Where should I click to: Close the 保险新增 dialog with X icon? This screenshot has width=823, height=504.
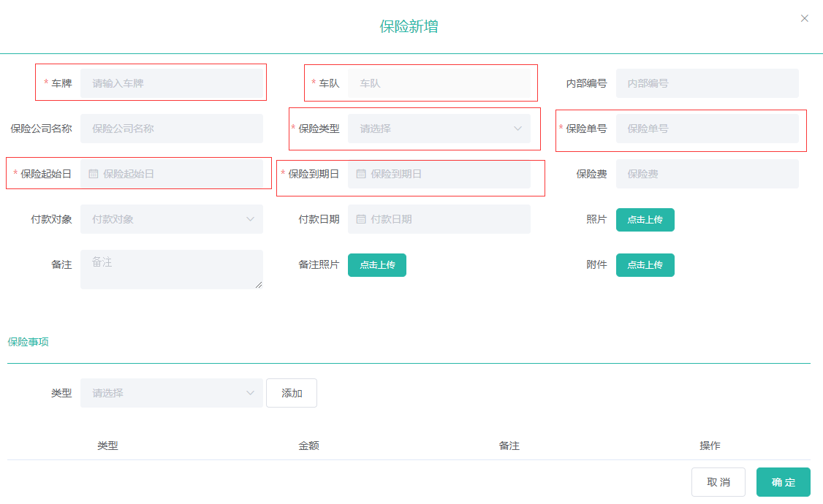tap(805, 18)
